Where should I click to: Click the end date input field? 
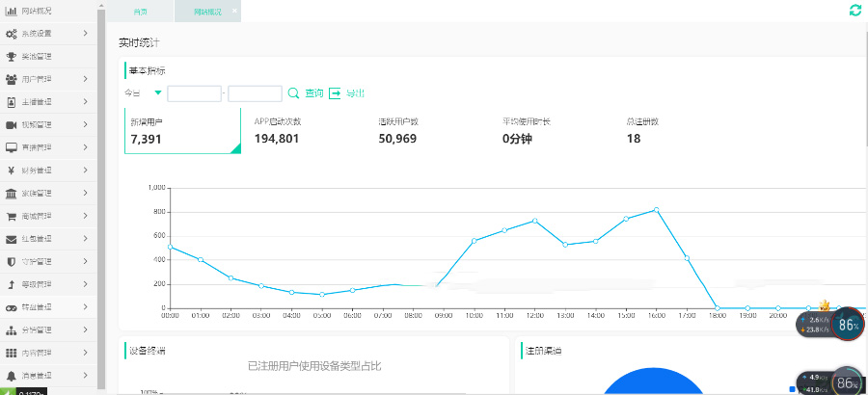coord(256,93)
